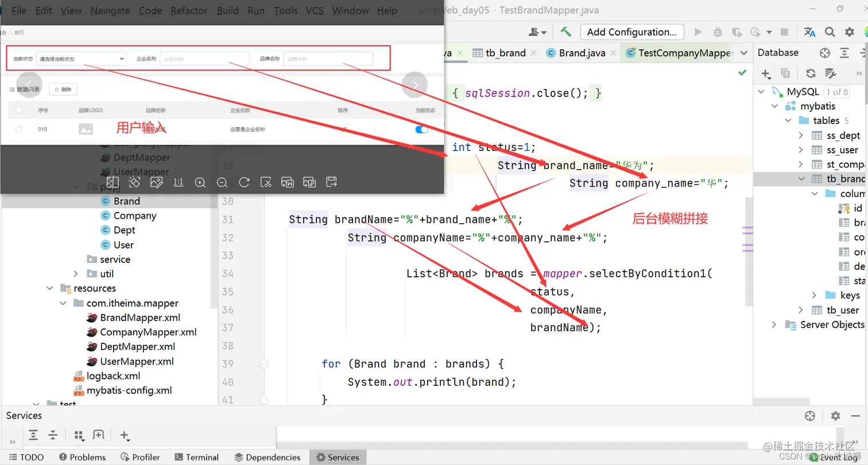Collapse the resources folder
The height and width of the screenshot is (465, 868).
(50, 288)
